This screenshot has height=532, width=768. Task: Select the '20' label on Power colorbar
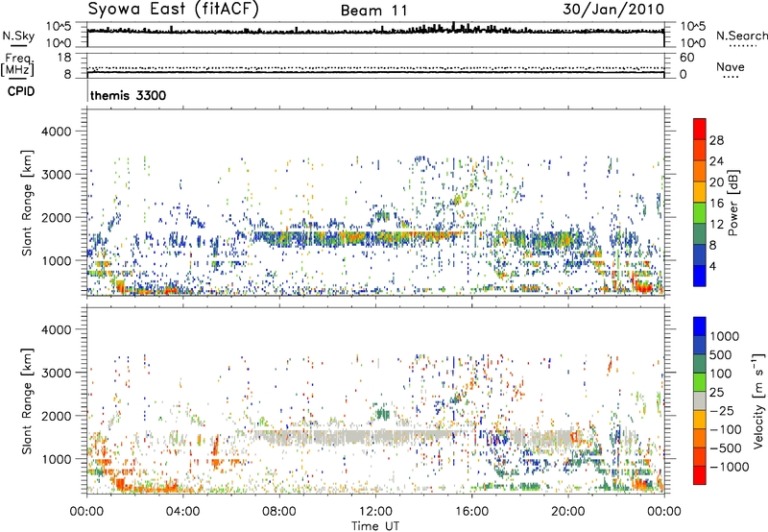[x=716, y=182]
